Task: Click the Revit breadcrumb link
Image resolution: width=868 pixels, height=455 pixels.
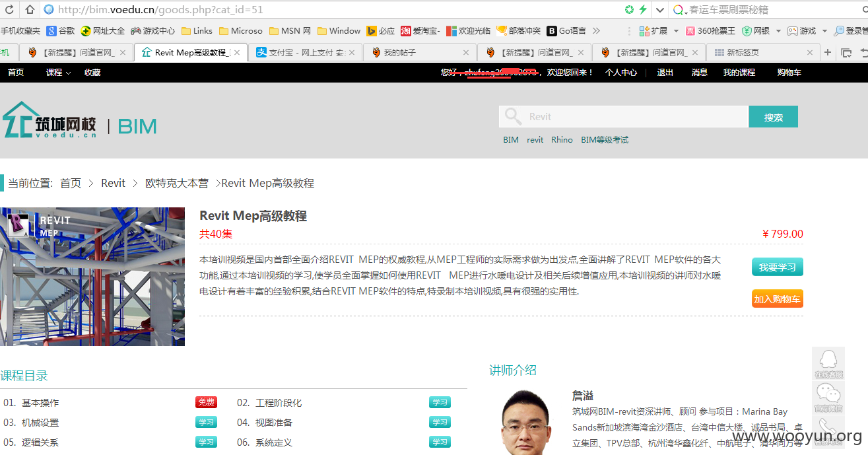Action: coord(113,184)
